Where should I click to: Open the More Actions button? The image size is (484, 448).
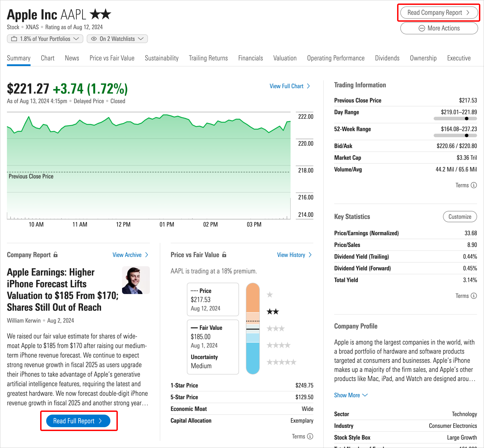tap(439, 28)
